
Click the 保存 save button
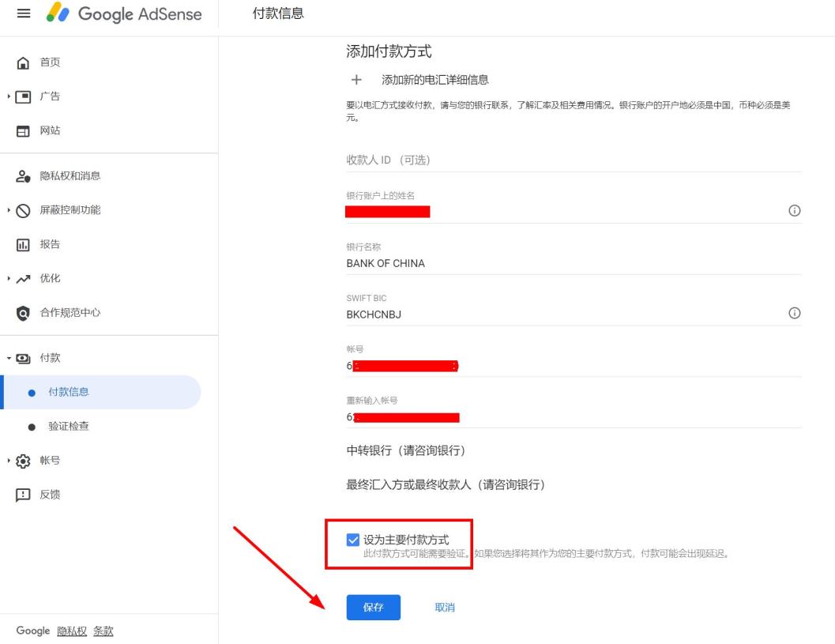(x=374, y=607)
